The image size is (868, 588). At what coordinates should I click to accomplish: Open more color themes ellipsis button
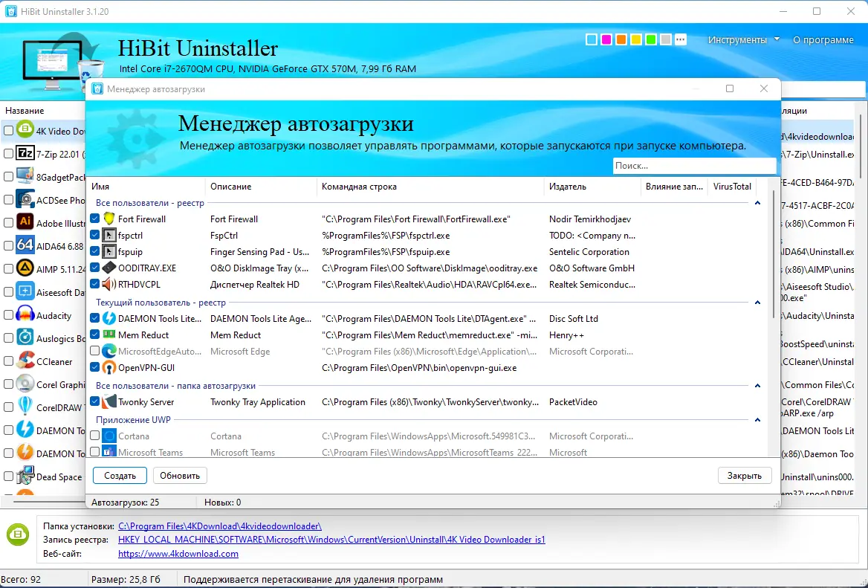point(681,39)
